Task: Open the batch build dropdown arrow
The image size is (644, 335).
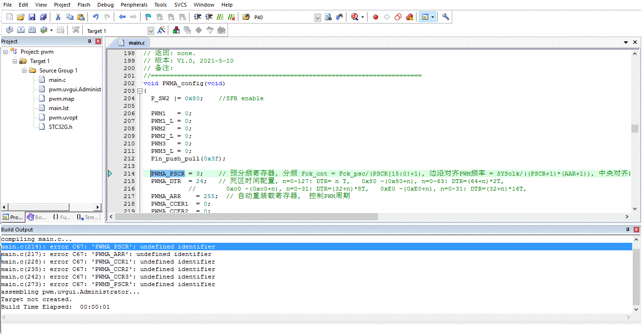Action: click(x=51, y=30)
